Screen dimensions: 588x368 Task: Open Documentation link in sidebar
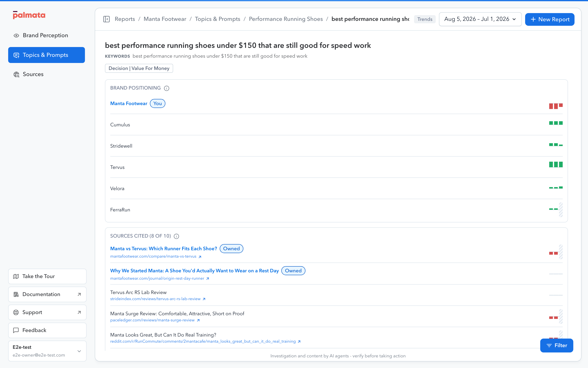click(47, 294)
